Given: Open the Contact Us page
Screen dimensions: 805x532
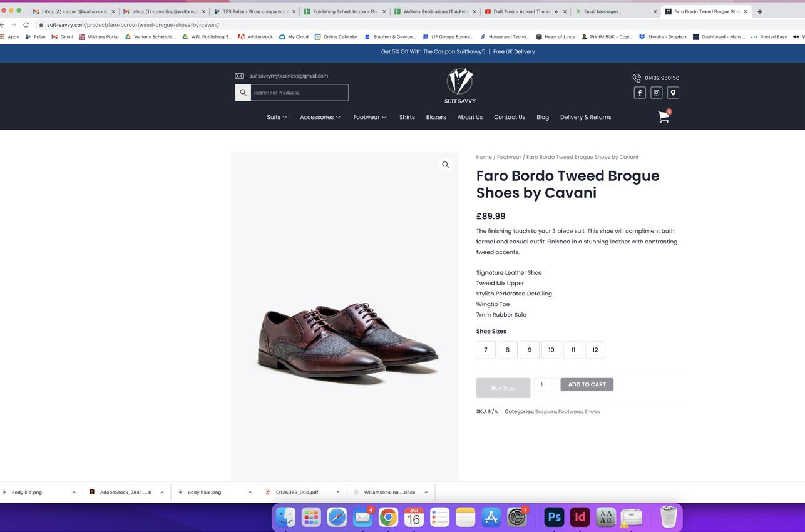Looking at the screenshot, I should click(x=510, y=117).
